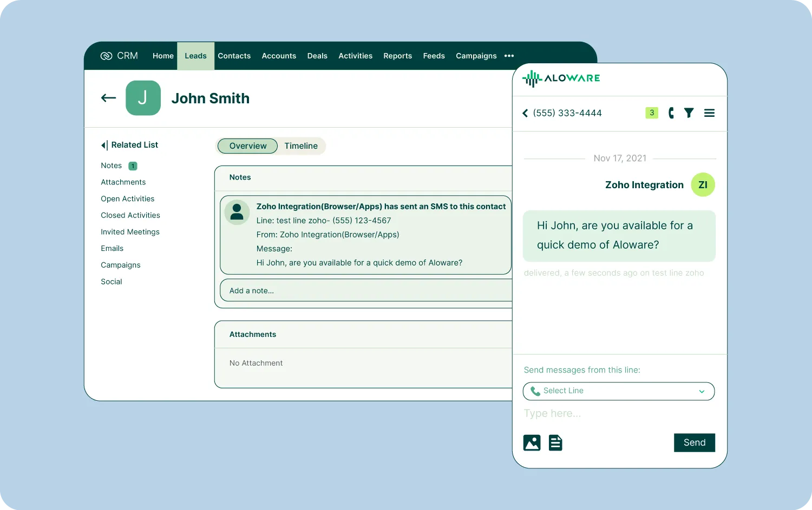Switch to the Timeline view
The width and height of the screenshot is (812, 510).
point(301,146)
